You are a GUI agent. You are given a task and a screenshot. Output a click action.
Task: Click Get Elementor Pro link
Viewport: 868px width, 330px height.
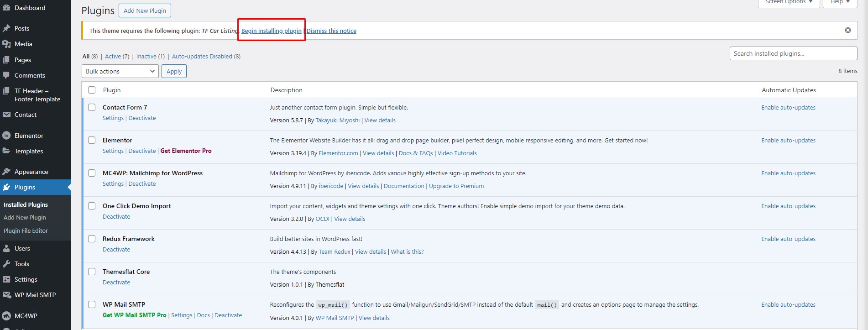click(x=186, y=151)
